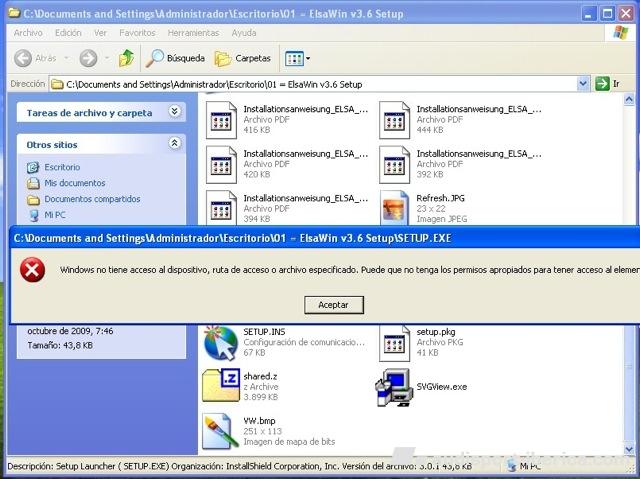Image resolution: width=640 pixels, height=479 pixels.
Task: Click the Windows flag logo icon
Action: [x=620, y=33]
